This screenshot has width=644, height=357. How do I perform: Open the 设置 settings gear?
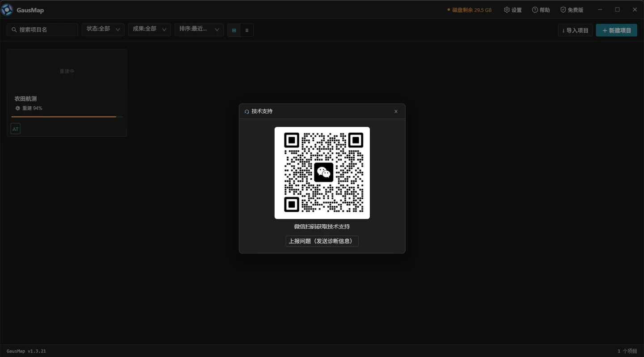pos(513,10)
